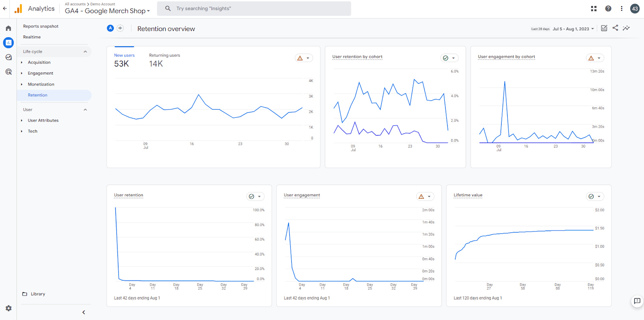Open User retention by cohort status dropdown
Image resolution: width=644 pixels, height=320 pixels.
pyautogui.click(x=449, y=58)
